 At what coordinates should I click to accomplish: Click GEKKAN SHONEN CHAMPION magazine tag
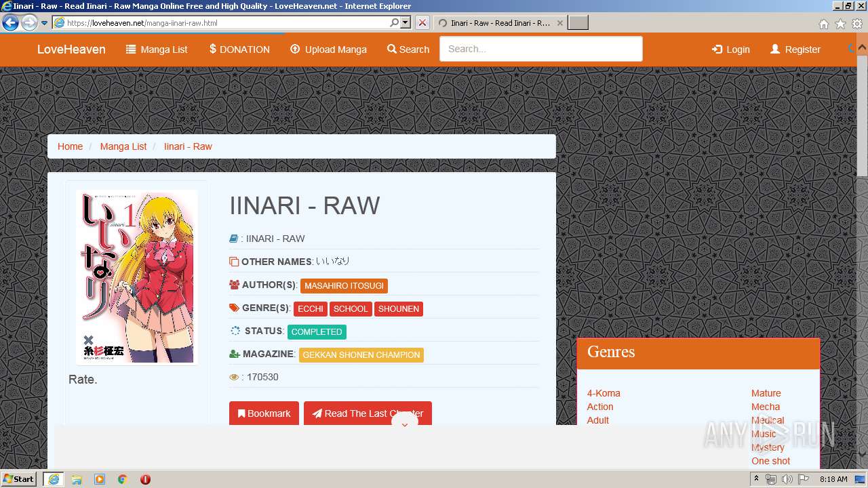point(361,355)
